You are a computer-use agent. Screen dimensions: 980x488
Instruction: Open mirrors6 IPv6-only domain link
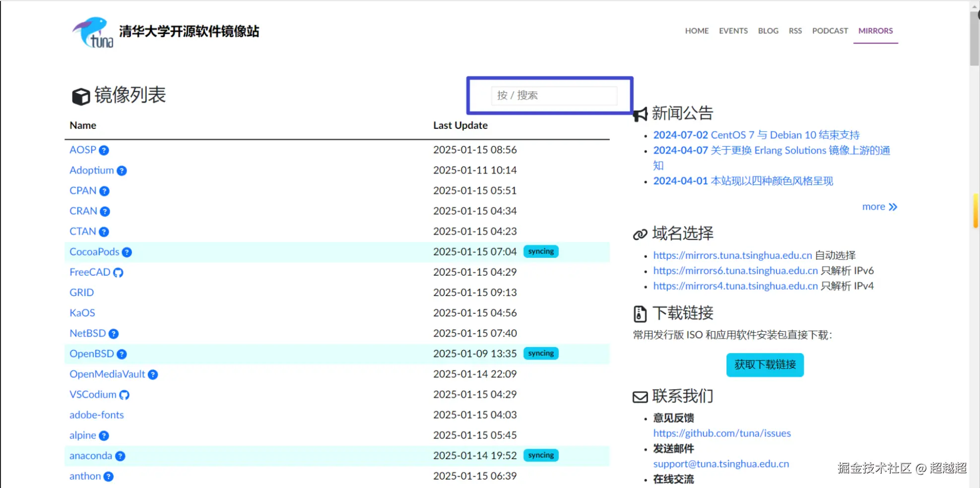tap(735, 271)
